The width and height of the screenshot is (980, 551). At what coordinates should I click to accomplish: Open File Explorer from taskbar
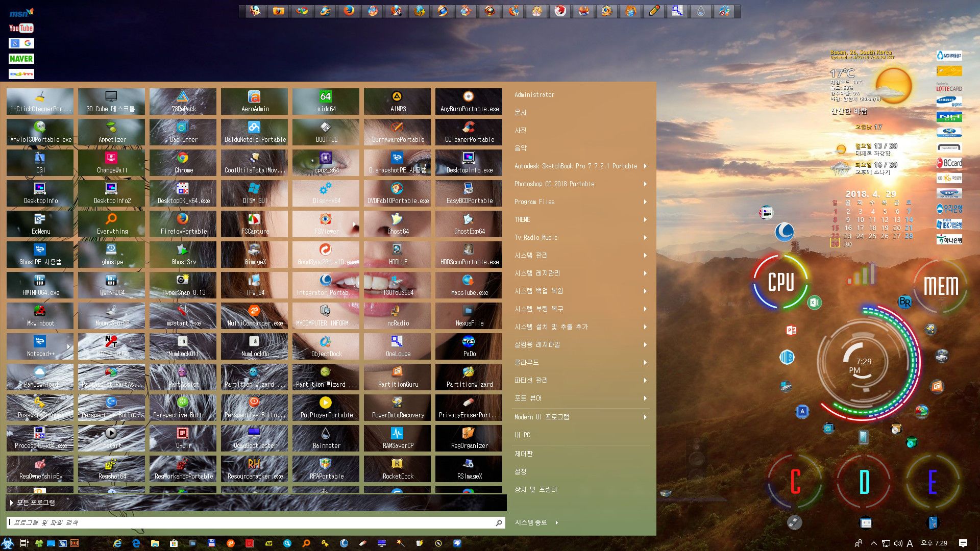tap(155, 543)
